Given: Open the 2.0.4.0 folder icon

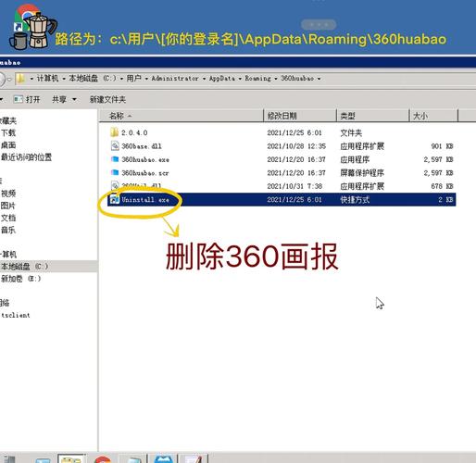Looking at the screenshot, I should click(114, 132).
